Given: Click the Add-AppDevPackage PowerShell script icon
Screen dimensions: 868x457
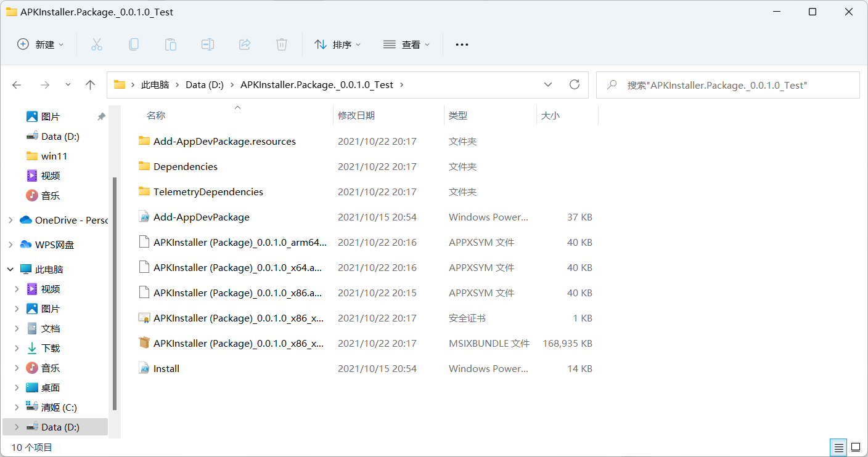Looking at the screenshot, I should tap(144, 217).
